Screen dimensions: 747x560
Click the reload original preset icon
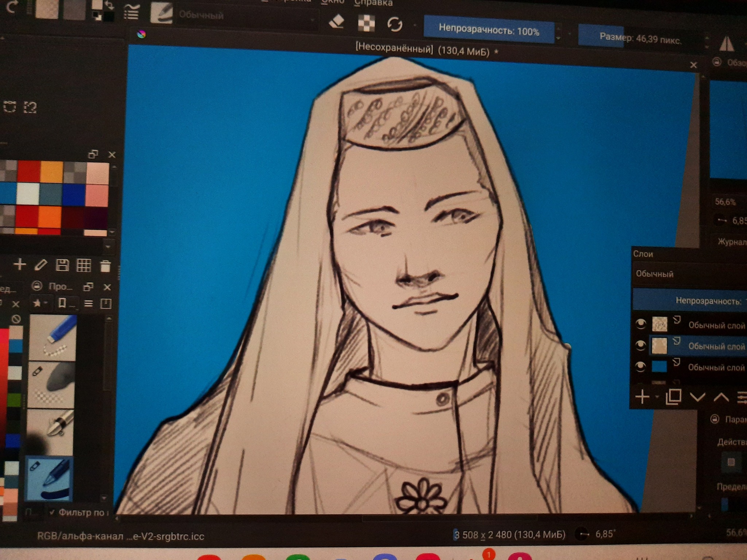pos(395,25)
